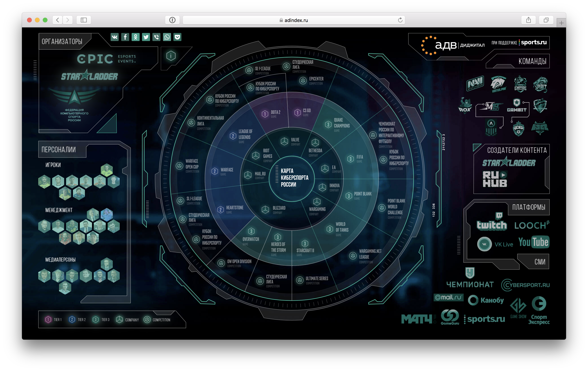Open a new Safari tab
The width and height of the screenshot is (588, 371).
pyautogui.click(x=561, y=23)
